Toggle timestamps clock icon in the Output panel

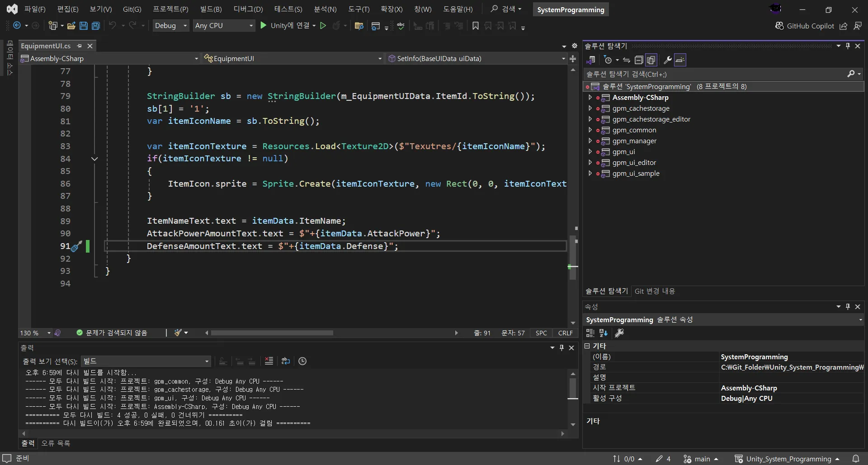tap(302, 361)
